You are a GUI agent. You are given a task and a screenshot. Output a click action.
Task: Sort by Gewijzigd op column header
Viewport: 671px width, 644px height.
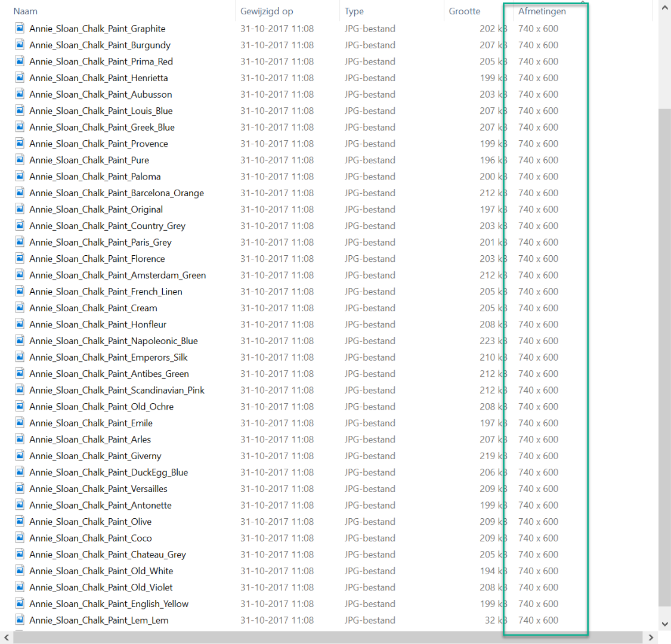point(267,11)
